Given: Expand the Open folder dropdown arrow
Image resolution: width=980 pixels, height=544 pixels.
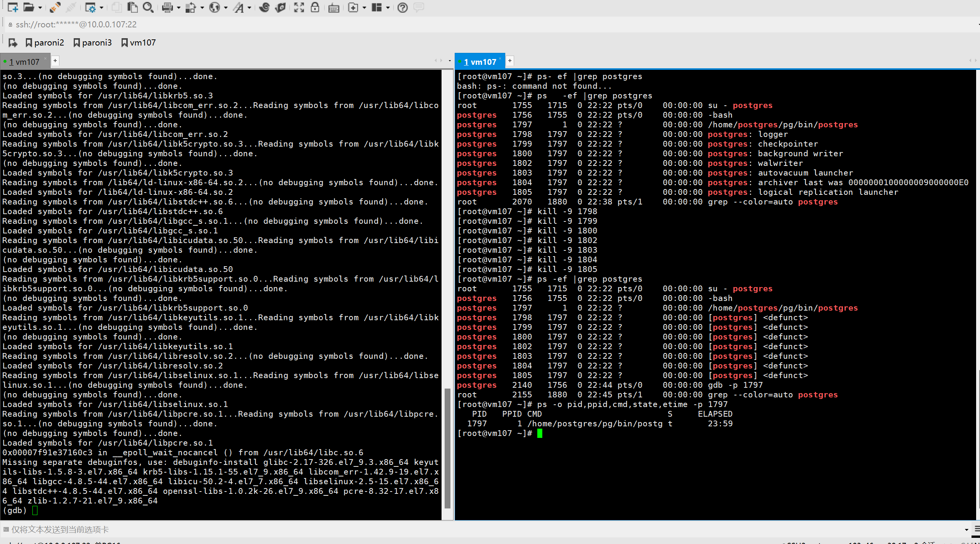Looking at the screenshot, I should coord(40,8).
